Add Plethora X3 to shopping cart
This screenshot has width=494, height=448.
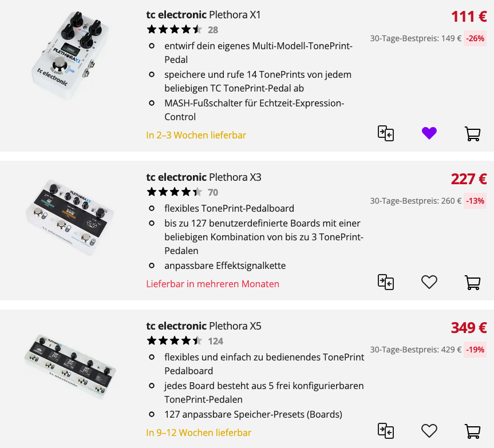click(x=472, y=282)
